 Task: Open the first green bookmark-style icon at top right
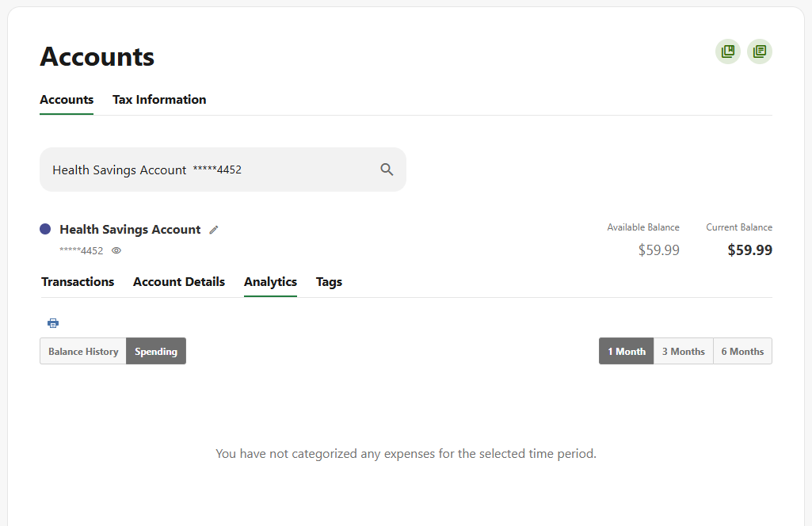click(727, 51)
